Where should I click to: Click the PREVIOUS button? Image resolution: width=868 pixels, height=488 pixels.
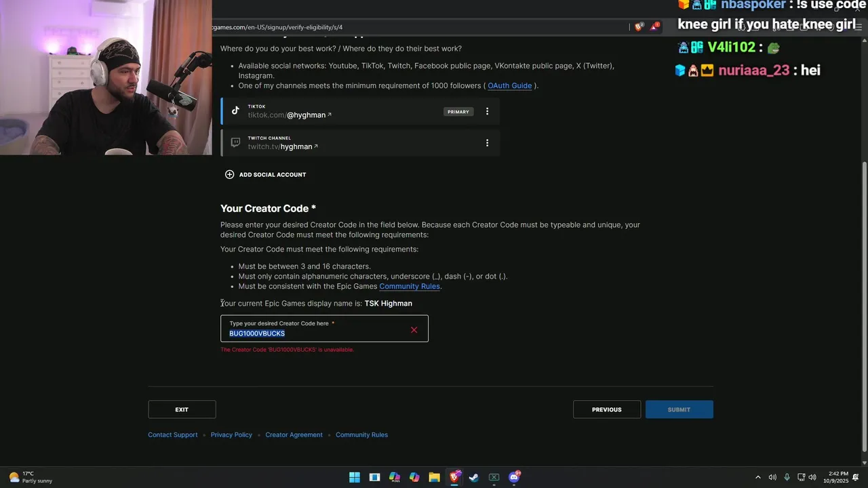[607, 409]
